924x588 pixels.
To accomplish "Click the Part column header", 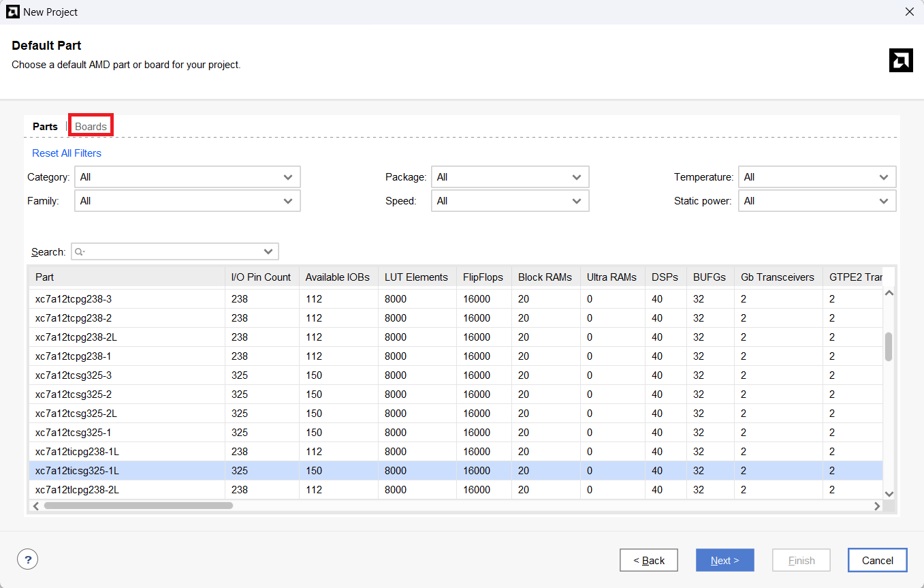I will click(x=126, y=277).
